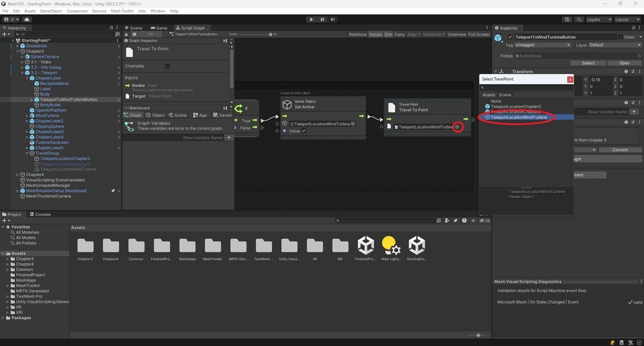This screenshot has width=644, height=346.
Task: Select Object tab in Blackboard
Action: tap(156, 115)
